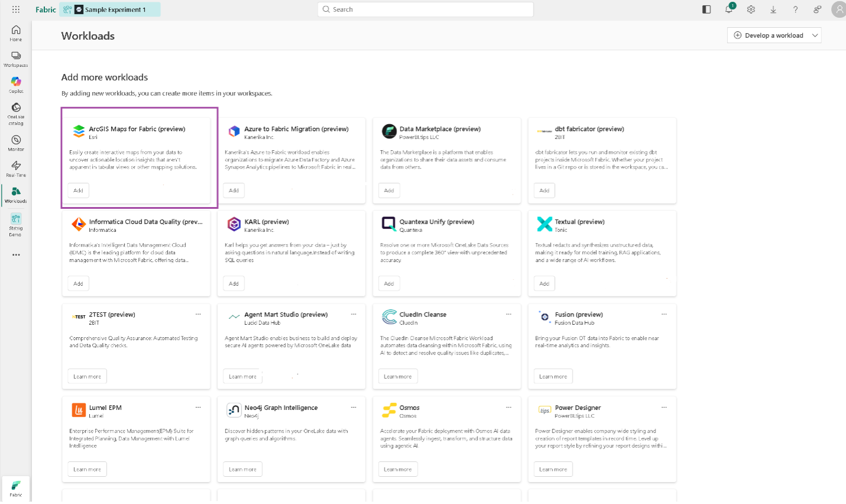Click Learn more on CluedIn Cleanse
Image resolution: width=846 pixels, height=504 pixels.
tap(398, 376)
